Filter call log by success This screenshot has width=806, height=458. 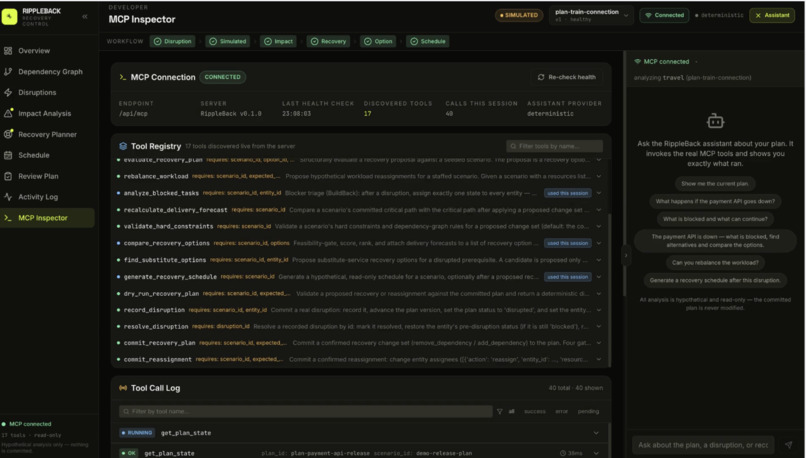(535, 411)
